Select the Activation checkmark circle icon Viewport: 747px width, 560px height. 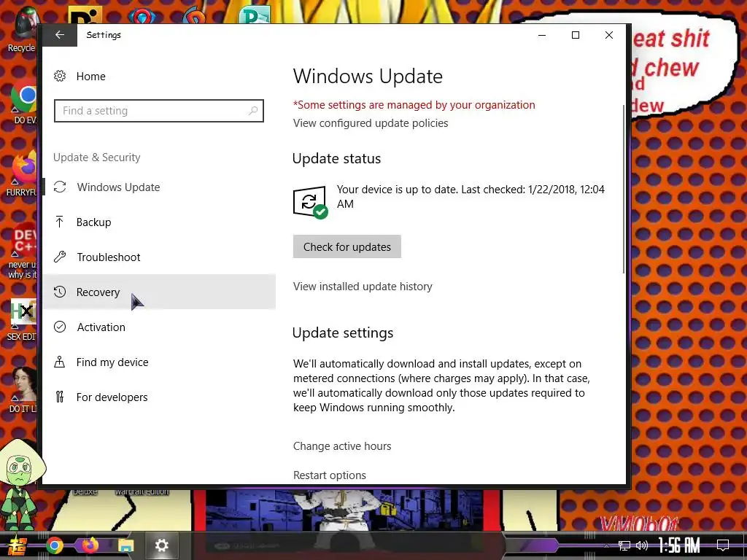(x=60, y=327)
